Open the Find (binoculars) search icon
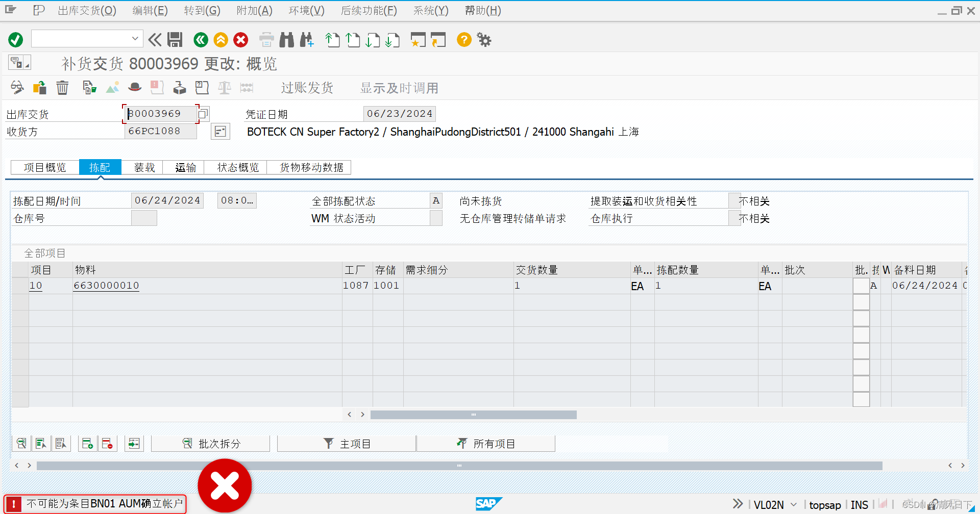This screenshot has width=980, height=514. click(286, 40)
